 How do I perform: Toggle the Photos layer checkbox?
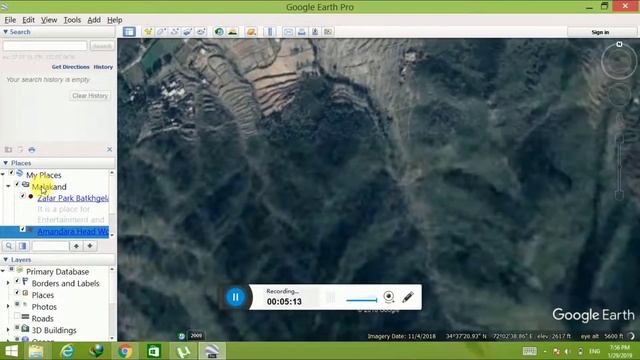coord(17,304)
